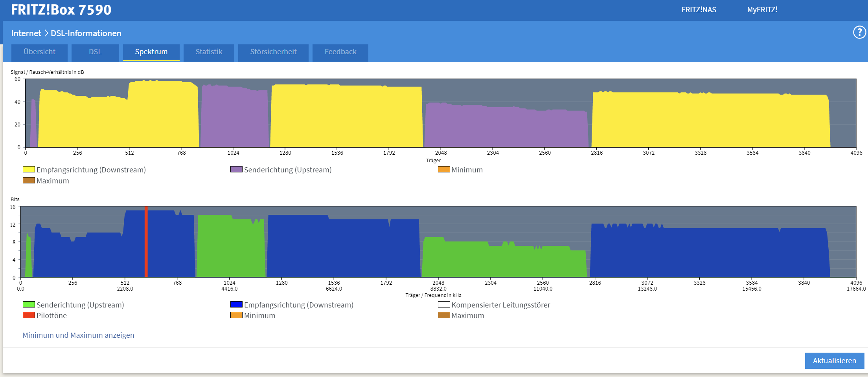Click 'Signal / Rausch-Verhältnis in dB' axis label
Screen dimensions: 868x377
(47, 72)
